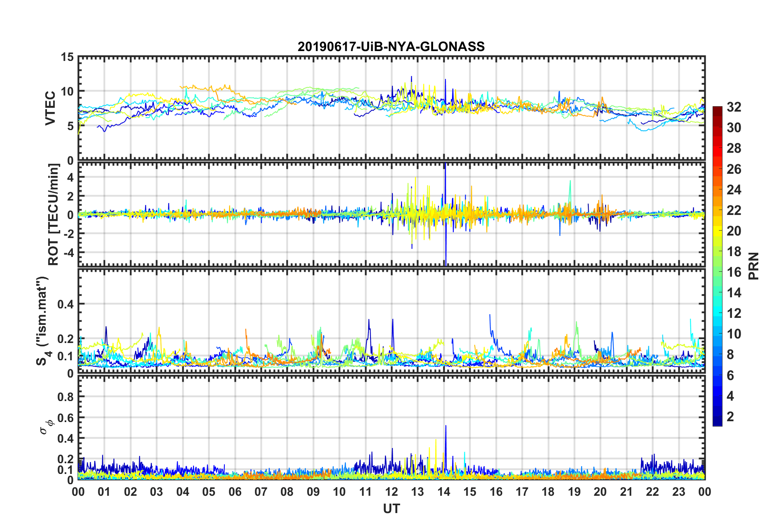Click the colorbar tick label 24
The width and height of the screenshot is (783, 532).
[734, 190]
